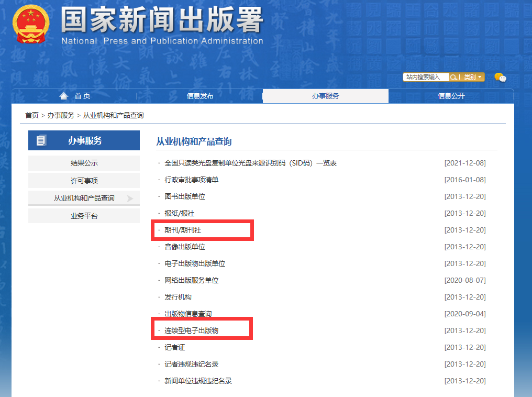Select the 办事服务 navigation tab
This screenshot has width=532, height=397.
tap(326, 96)
